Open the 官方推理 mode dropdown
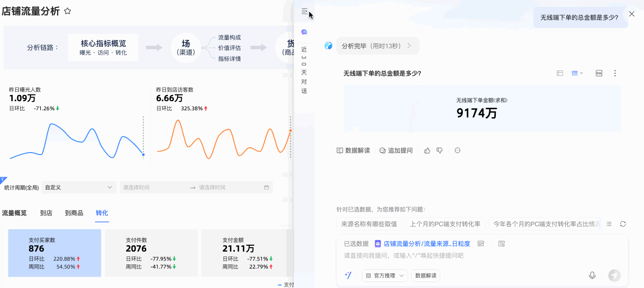The width and height of the screenshot is (644, 288). click(x=385, y=276)
